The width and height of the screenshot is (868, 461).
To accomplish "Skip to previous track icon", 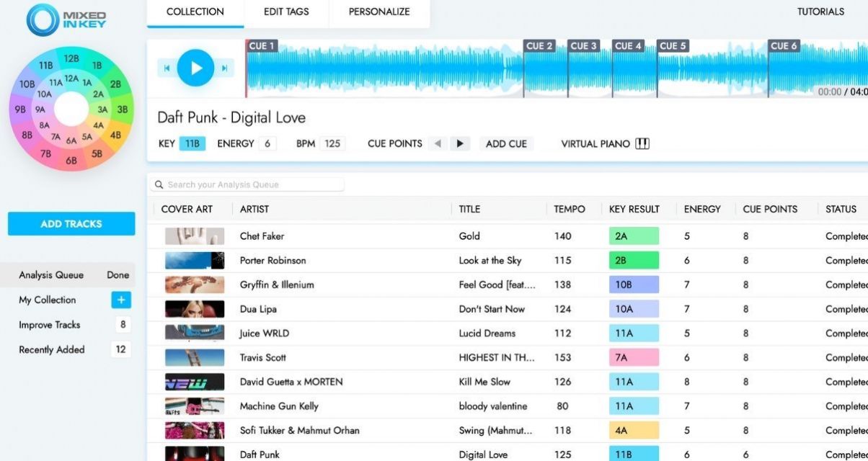I will pyautogui.click(x=167, y=68).
